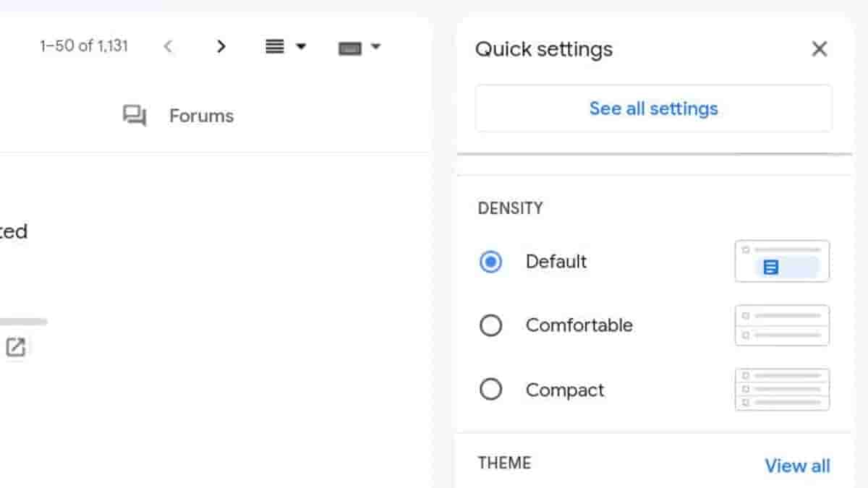The image size is (868, 488).
Task: Open See all settings
Action: [653, 108]
